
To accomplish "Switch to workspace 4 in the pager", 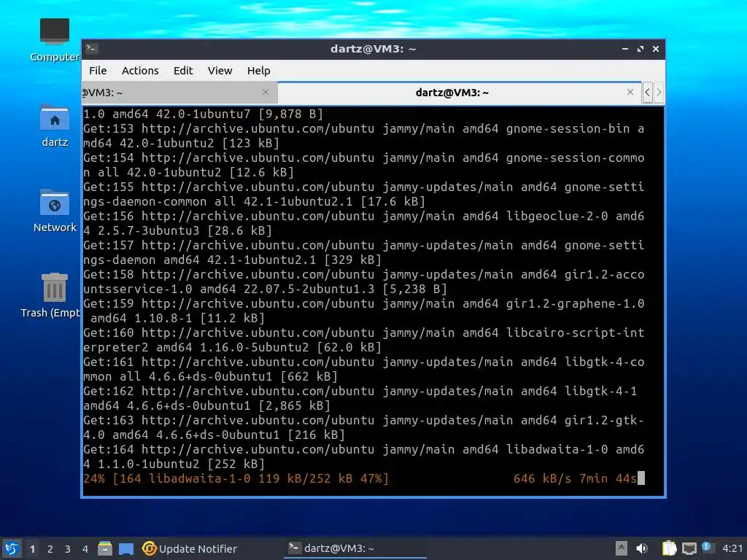I will coord(85,549).
